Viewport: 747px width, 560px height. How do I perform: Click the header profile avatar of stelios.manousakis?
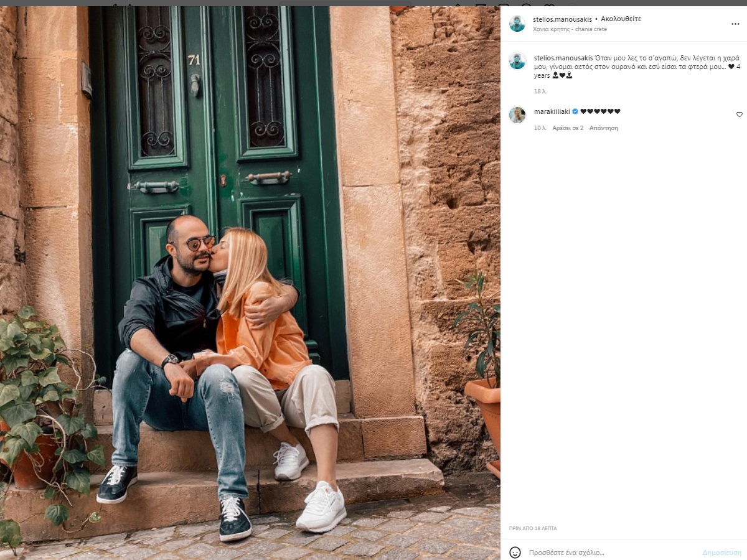517,24
